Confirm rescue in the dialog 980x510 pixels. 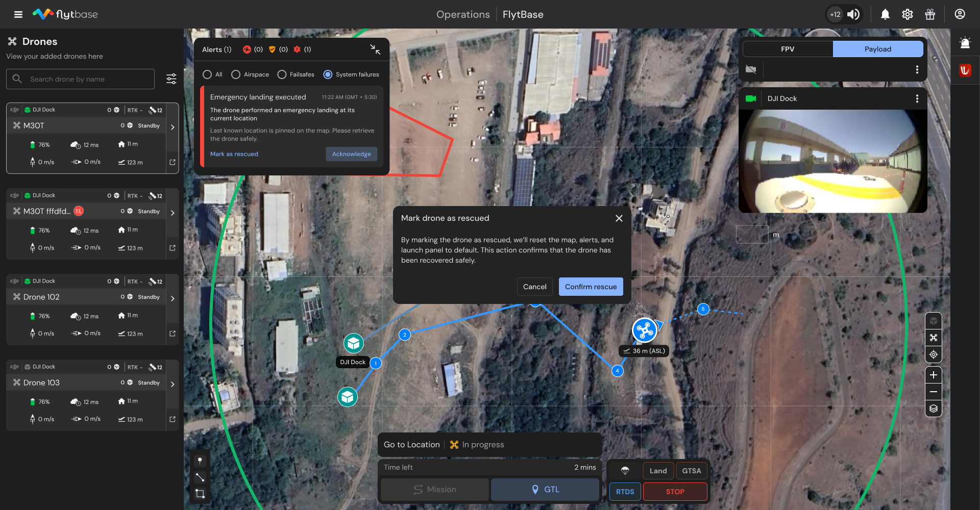tap(591, 287)
